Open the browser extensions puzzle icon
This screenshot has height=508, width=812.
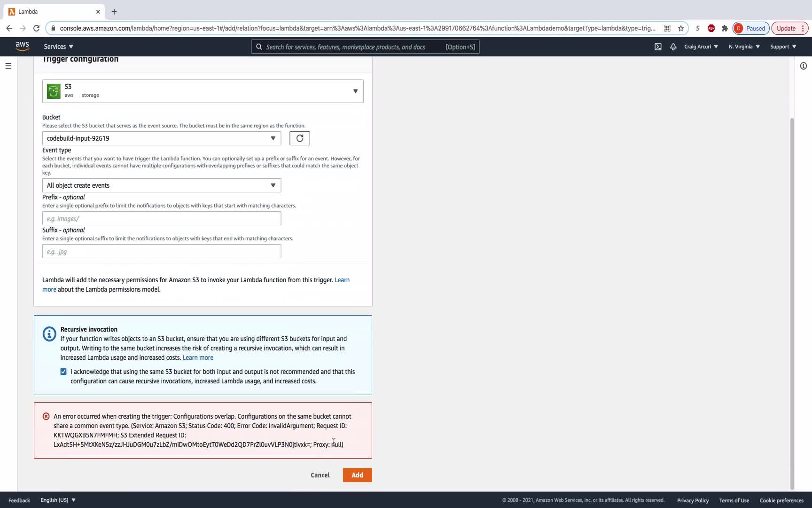pos(725,28)
